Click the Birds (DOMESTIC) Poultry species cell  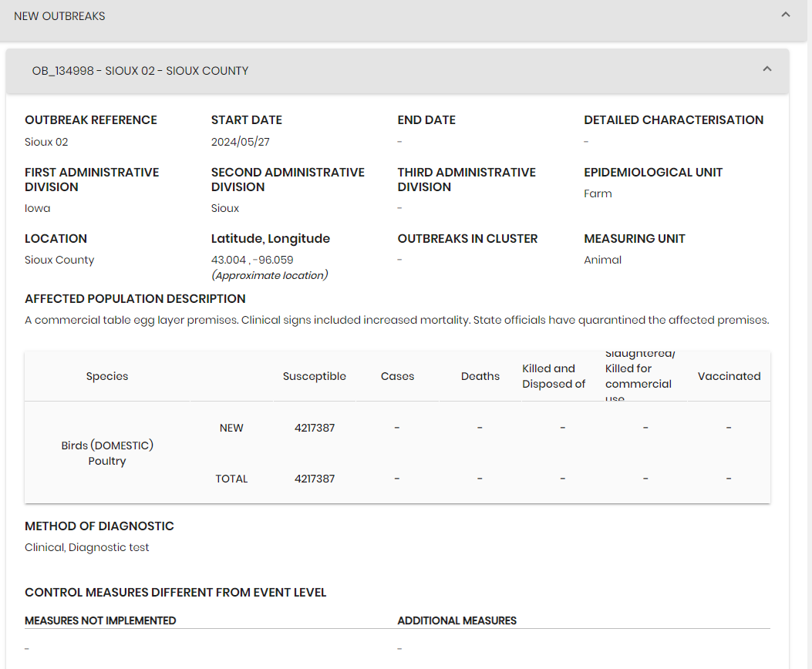click(x=107, y=453)
